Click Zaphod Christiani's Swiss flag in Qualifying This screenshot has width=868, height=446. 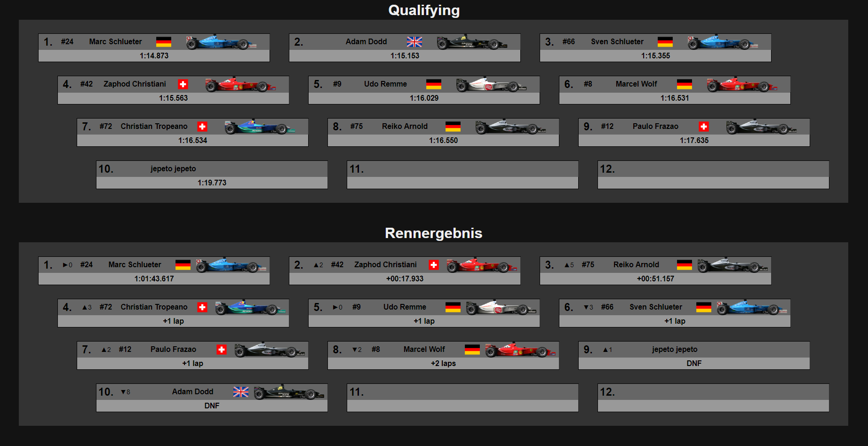[183, 84]
